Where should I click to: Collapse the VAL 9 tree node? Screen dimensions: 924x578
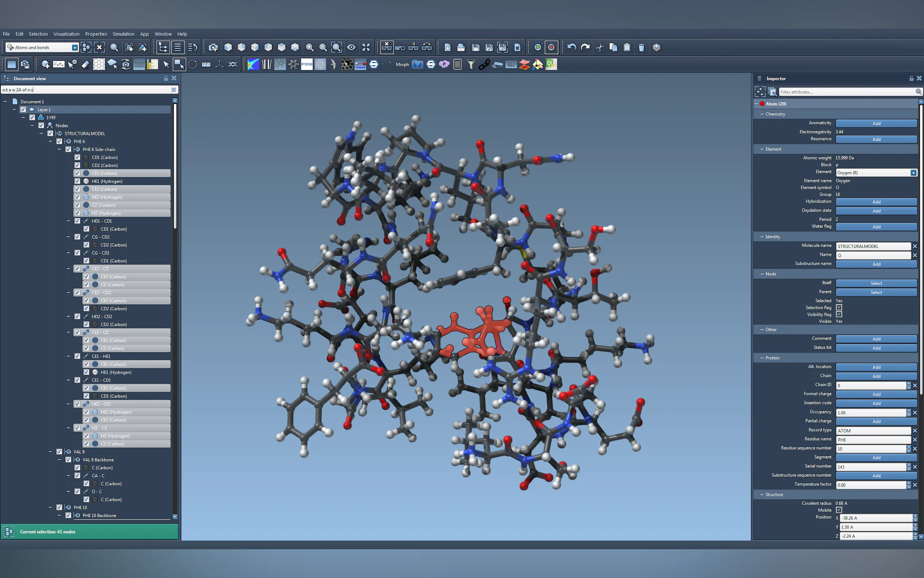51,452
